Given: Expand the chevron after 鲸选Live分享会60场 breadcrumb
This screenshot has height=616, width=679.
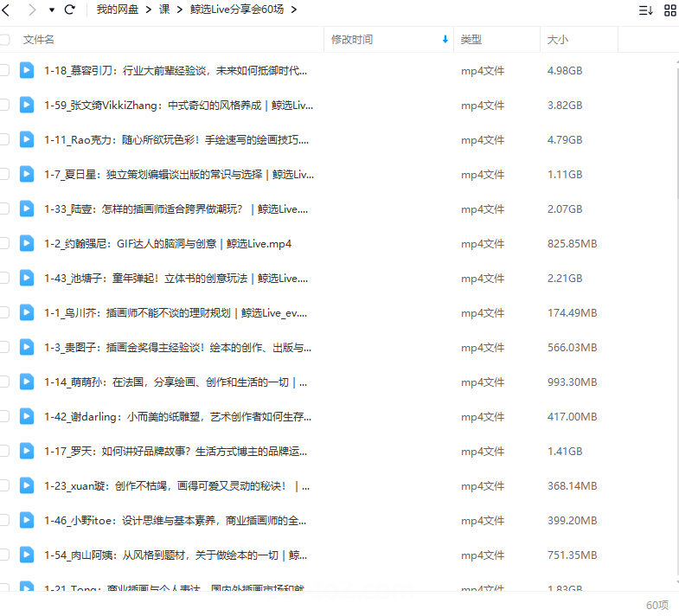Looking at the screenshot, I should coord(294,10).
